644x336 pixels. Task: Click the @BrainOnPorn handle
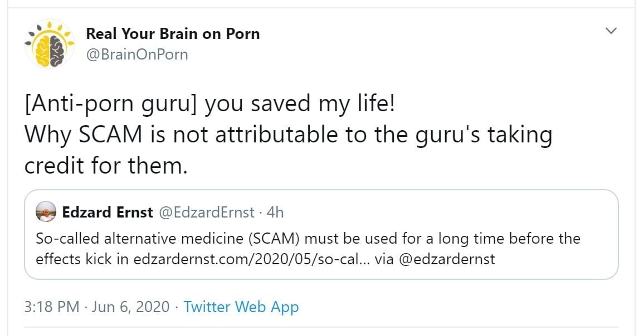pos(137,55)
